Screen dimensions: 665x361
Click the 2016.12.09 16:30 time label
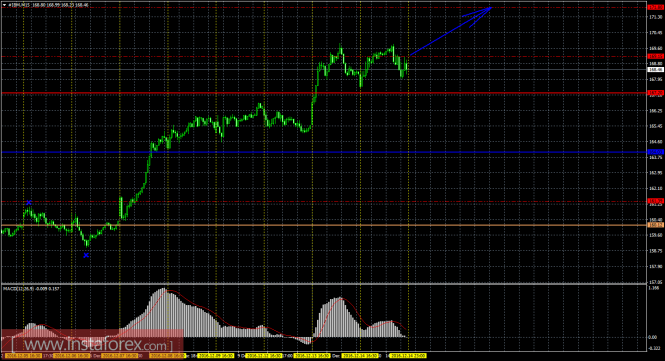coord(215,355)
